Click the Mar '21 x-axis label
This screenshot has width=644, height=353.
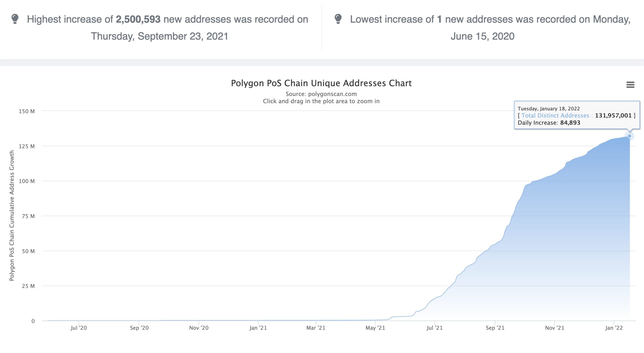[x=316, y=328]
